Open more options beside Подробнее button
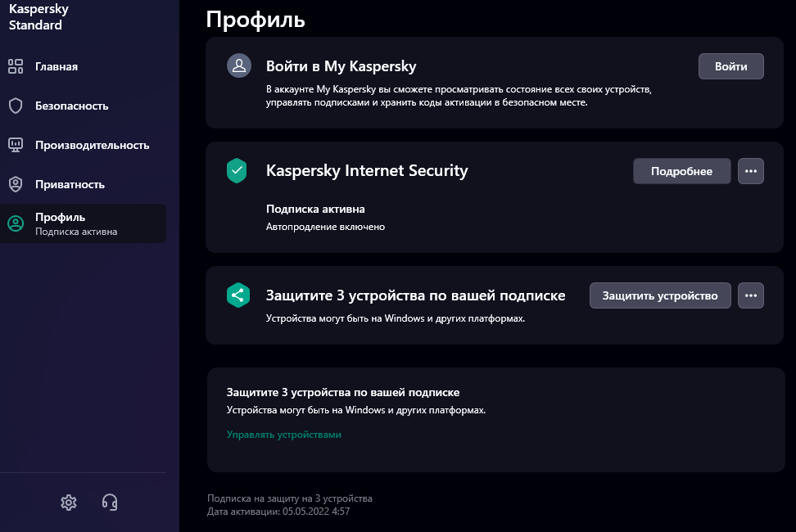This screenshot has height=532, width=796. click(751, 171)
